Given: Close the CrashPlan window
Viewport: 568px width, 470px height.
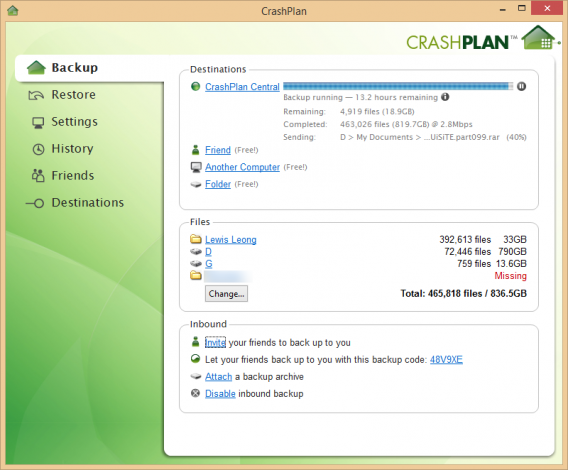Looking at the screenshot, I should (547, 8).
